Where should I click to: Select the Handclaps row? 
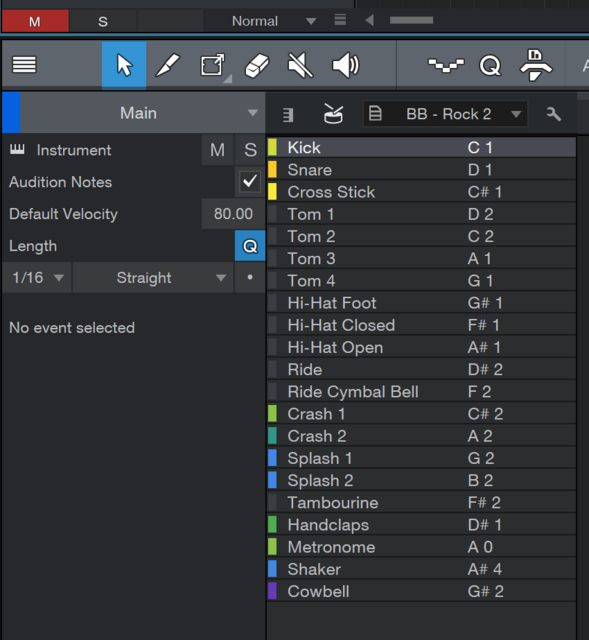point(421,524)
